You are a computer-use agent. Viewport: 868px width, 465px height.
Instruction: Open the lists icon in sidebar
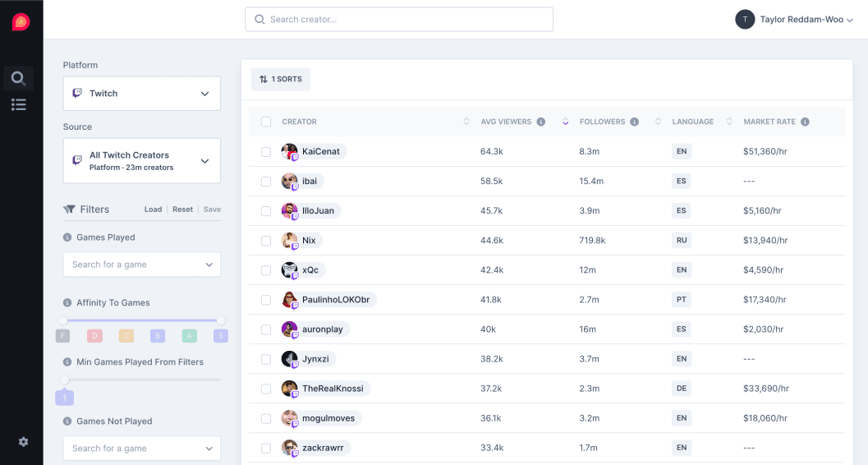[18, 104]
